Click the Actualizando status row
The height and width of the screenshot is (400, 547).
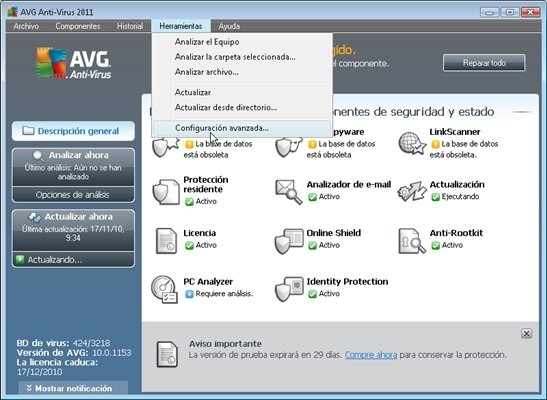73,260
